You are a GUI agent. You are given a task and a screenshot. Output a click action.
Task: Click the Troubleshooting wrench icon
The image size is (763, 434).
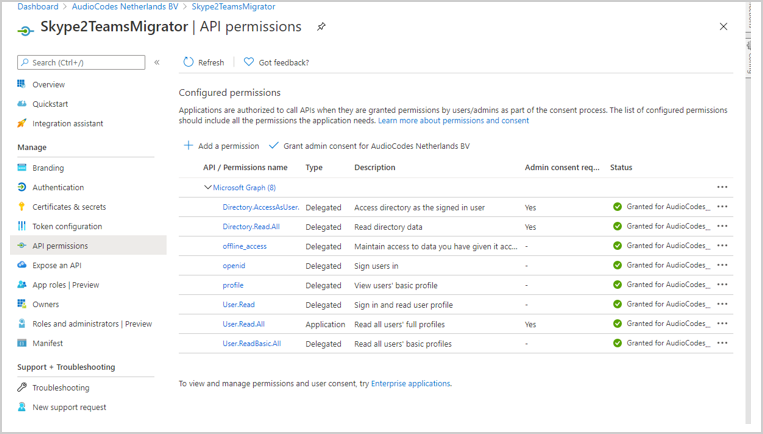tap(21, 387)
